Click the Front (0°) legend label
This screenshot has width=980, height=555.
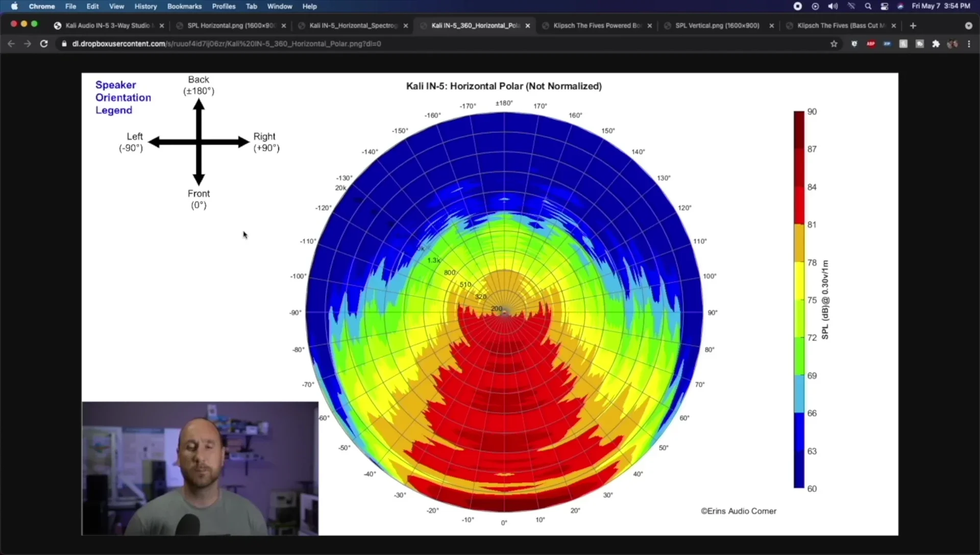pos(199,199)
